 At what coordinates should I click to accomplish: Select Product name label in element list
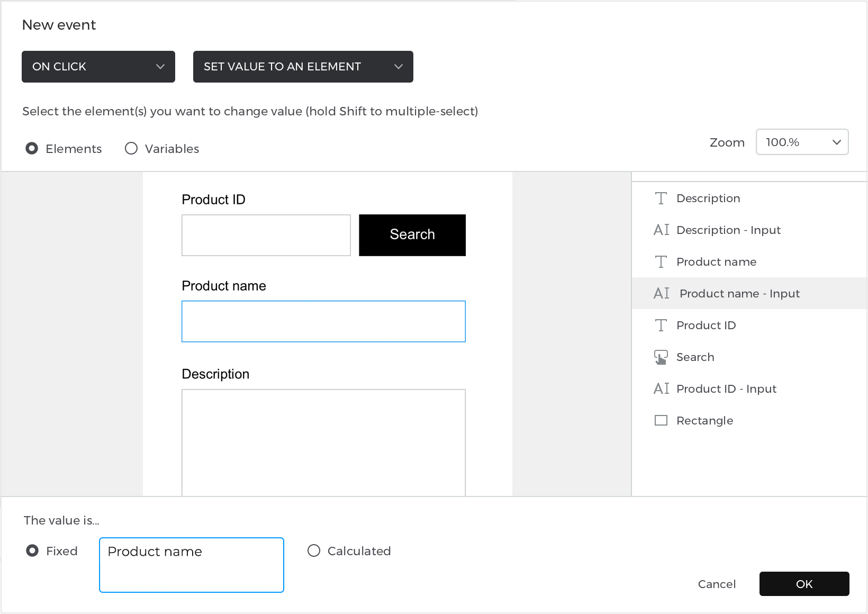(x=749, y=261)
